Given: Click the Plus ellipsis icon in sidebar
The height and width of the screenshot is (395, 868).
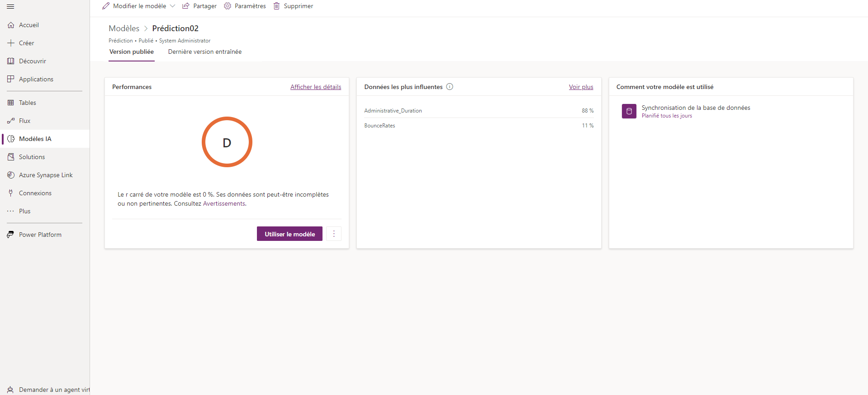Looking at the screenshot, I should (x=11, y=211).
